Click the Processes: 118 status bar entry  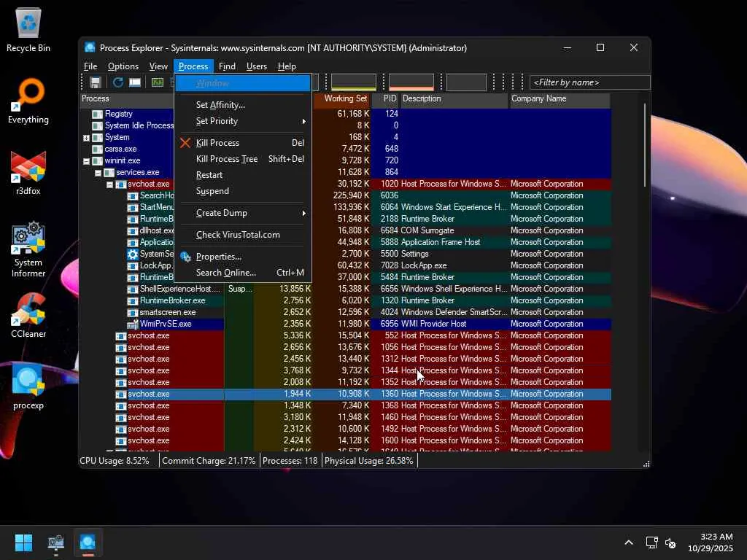click(x=290, y=461)
